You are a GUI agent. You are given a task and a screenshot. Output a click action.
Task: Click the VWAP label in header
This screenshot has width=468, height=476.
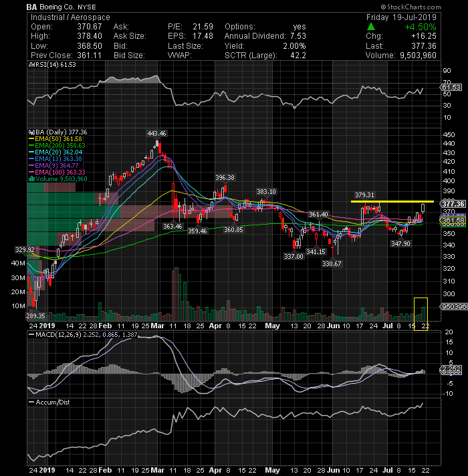tap(179, 55)
